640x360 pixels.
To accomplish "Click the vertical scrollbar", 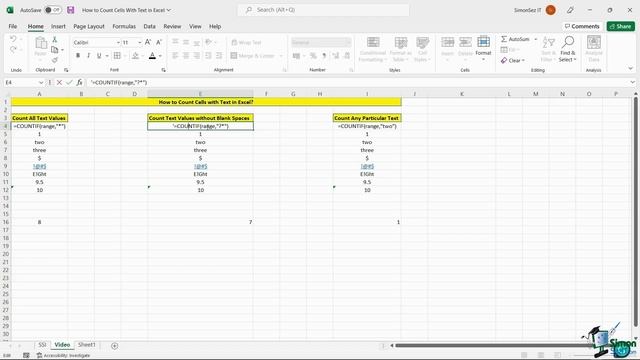I will point(635,212).
